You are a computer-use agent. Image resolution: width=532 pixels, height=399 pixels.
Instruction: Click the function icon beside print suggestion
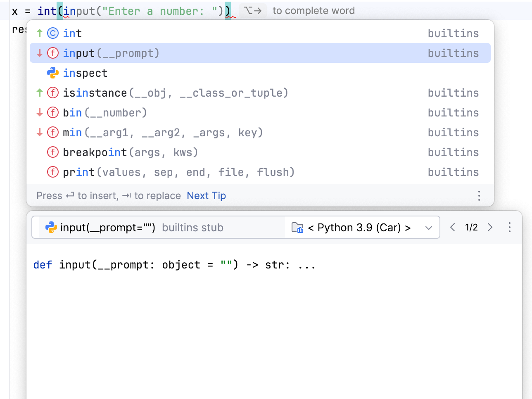tap(53, 172)
